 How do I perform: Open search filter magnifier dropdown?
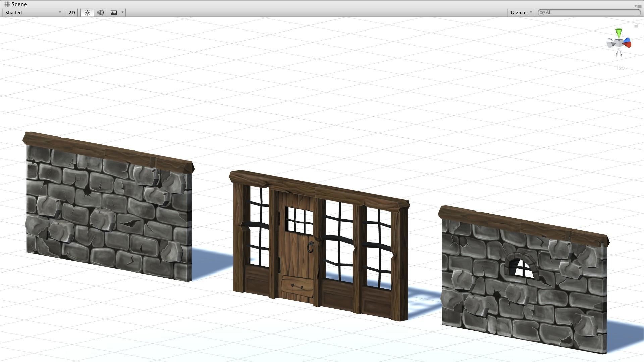coord(542,12)
